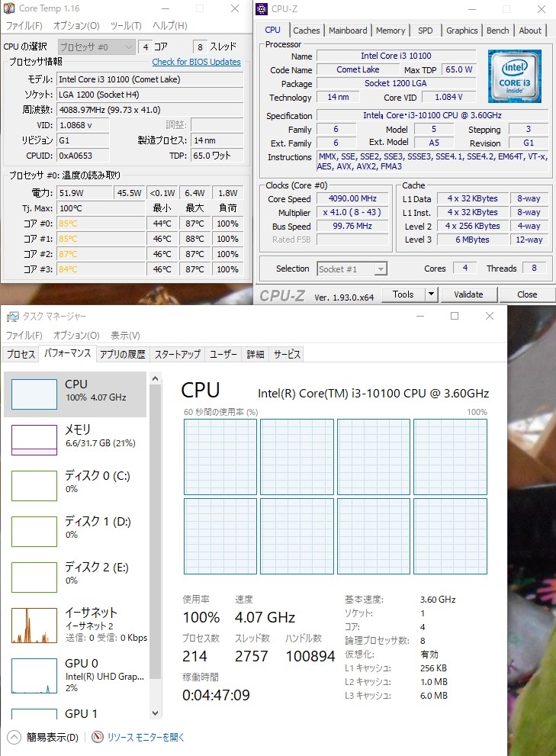Click the 調整 input field in Core Temp
556x756 pixels.
click(217, 125)
